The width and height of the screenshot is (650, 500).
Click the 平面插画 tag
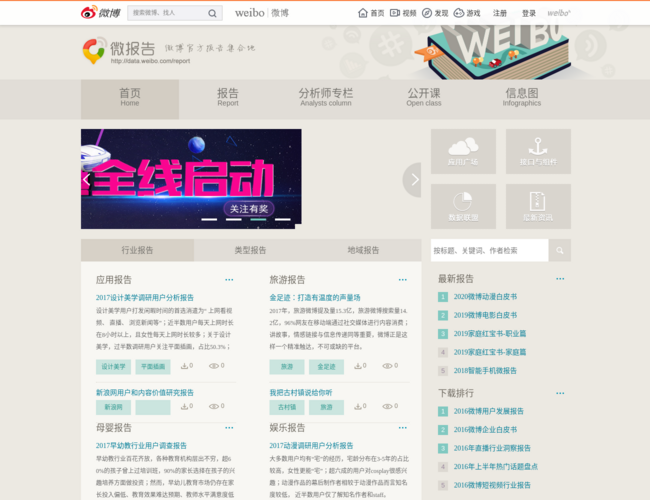point(153,367)
